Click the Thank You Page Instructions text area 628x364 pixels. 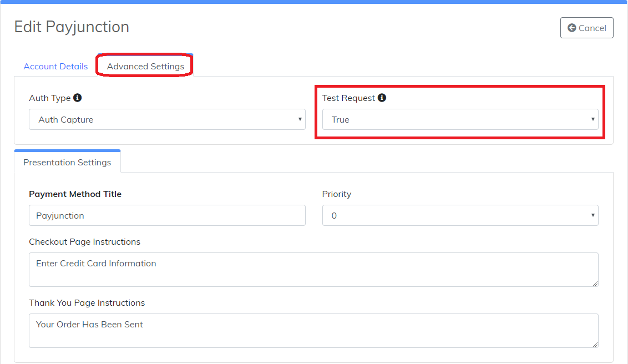(x=313, y=331)
